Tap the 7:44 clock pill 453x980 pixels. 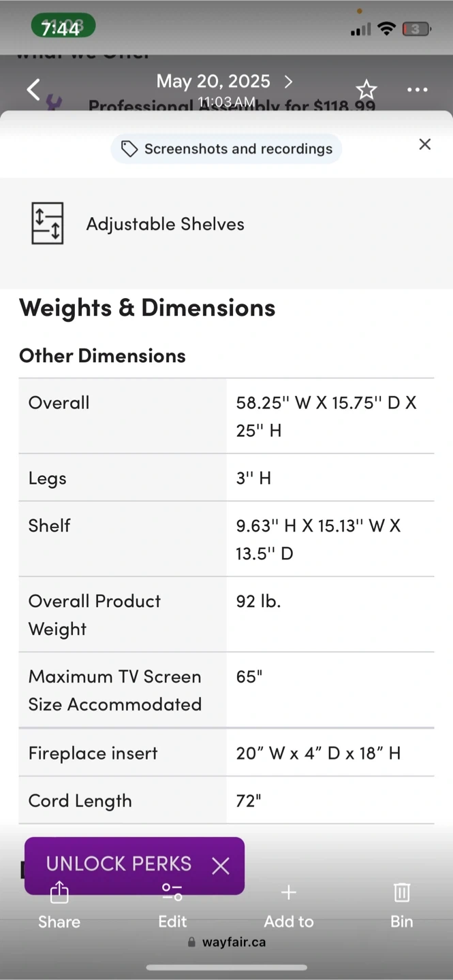[63, 27]
